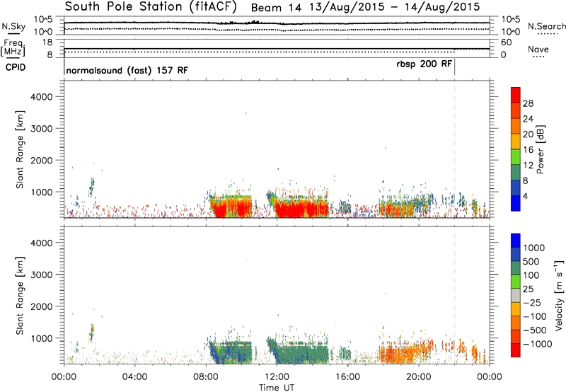Image resolution: width=566 pixels, height=392 pixels.
Task: Click 'Slant Range [km]' label of velocity panel
Action: [x=20, y=296]
